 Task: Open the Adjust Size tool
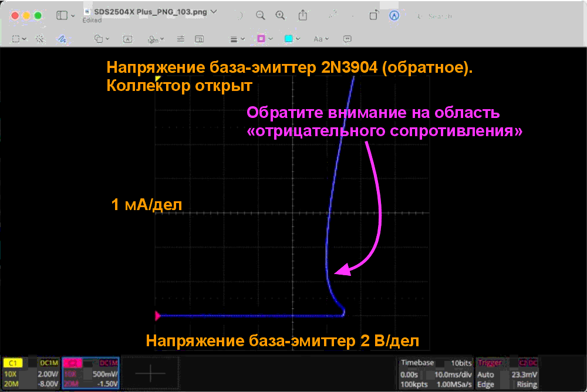coord(200,39)
